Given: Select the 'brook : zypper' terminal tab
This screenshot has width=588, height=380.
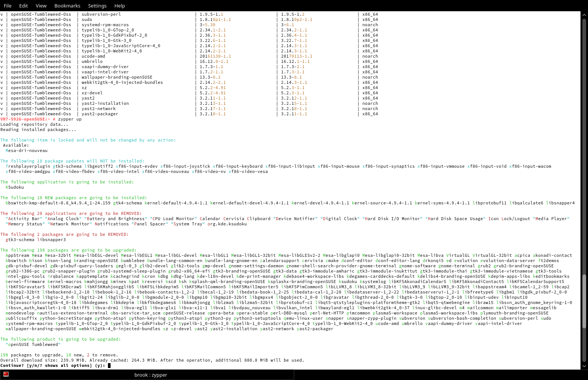Looking at the screenshot, I should click(151, 375).
